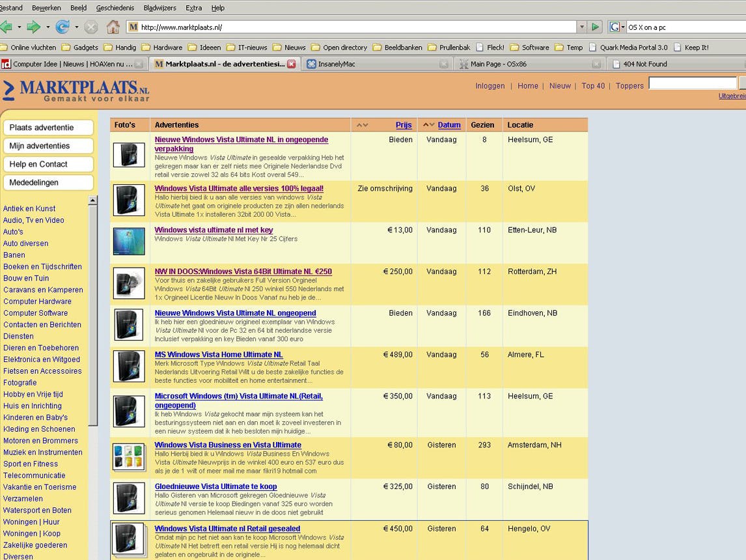
Task: Click the Forward navigation arrow
Action: tap(34, 27)
